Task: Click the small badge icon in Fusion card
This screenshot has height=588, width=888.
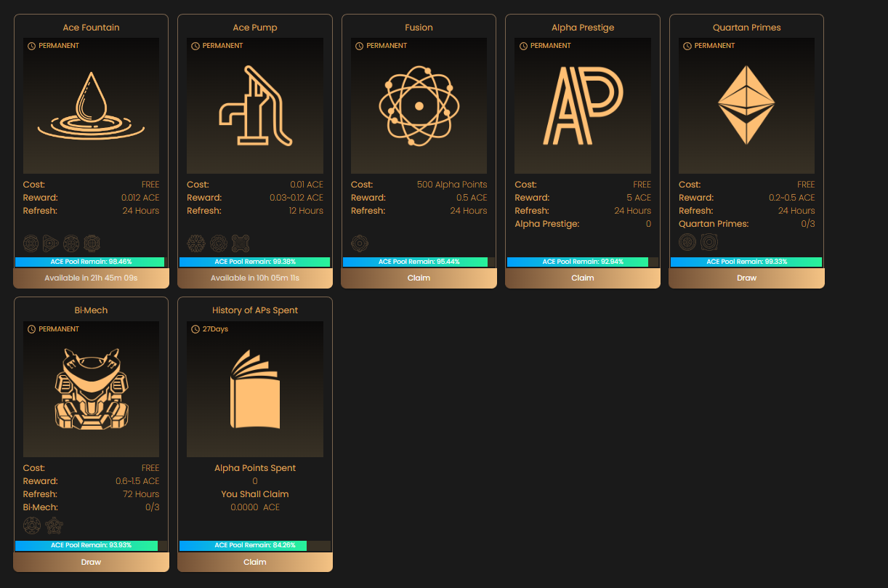Action: 360,243
